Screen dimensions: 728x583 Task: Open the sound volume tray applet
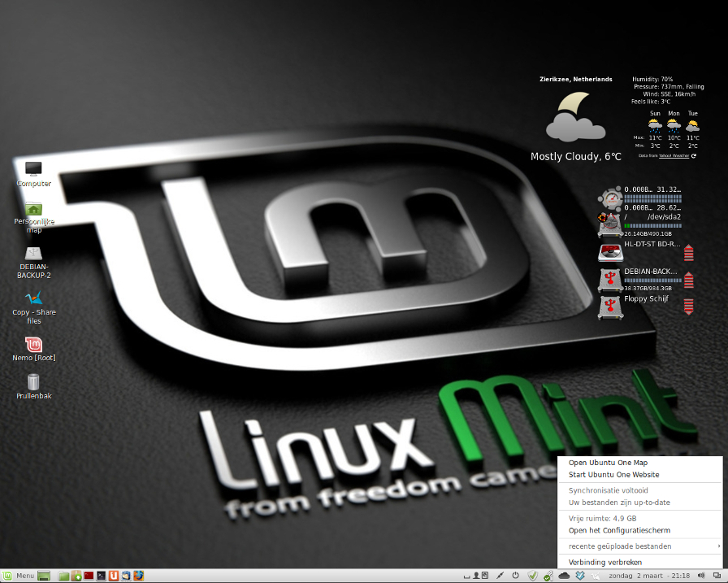(701, 576)
